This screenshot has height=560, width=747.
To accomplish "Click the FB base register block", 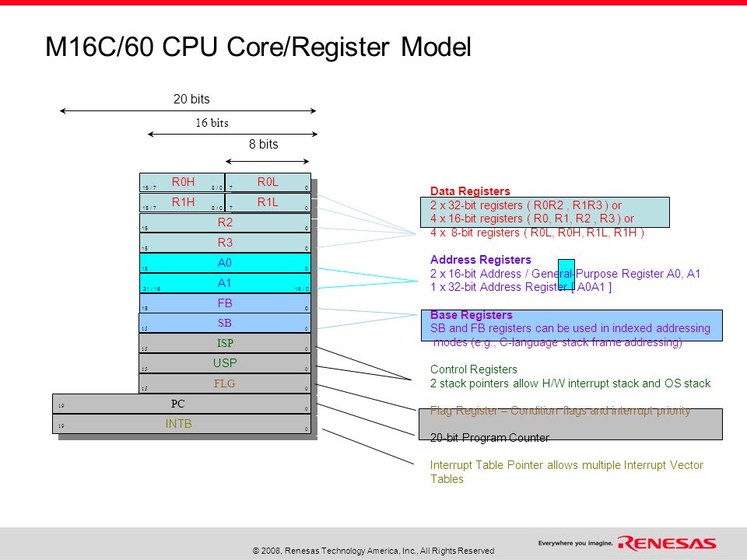I will point(226,303).
